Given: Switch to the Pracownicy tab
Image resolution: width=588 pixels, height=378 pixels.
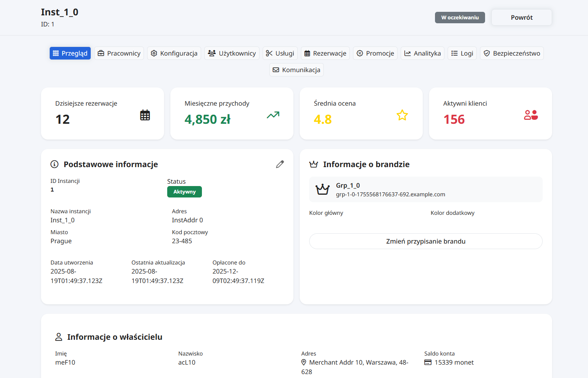Looking at the screenshot, I should 119,53.
